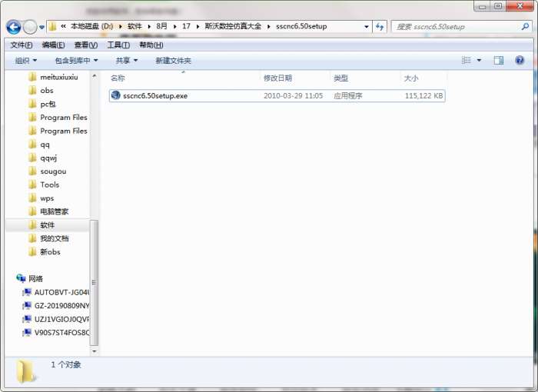Sort files by 修改日期 column header
Image resolution: width=538 pixels, height=392 pixels.
point(277,78)
